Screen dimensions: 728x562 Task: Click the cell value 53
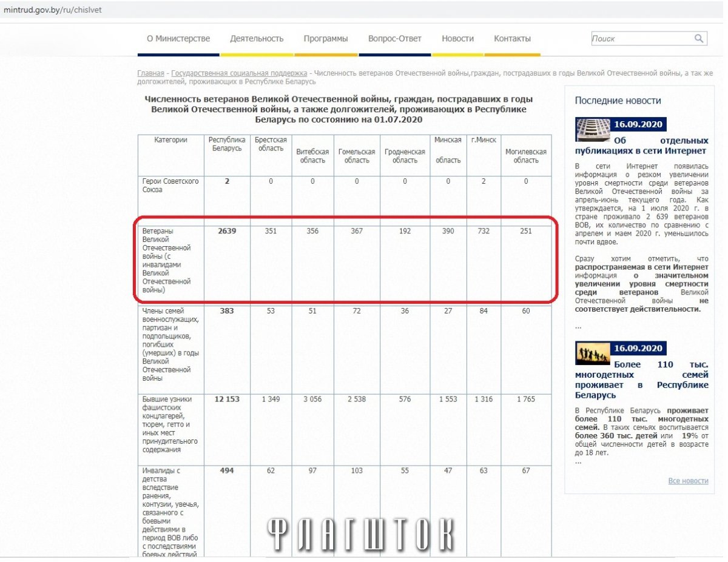click(x=271, y=311)
